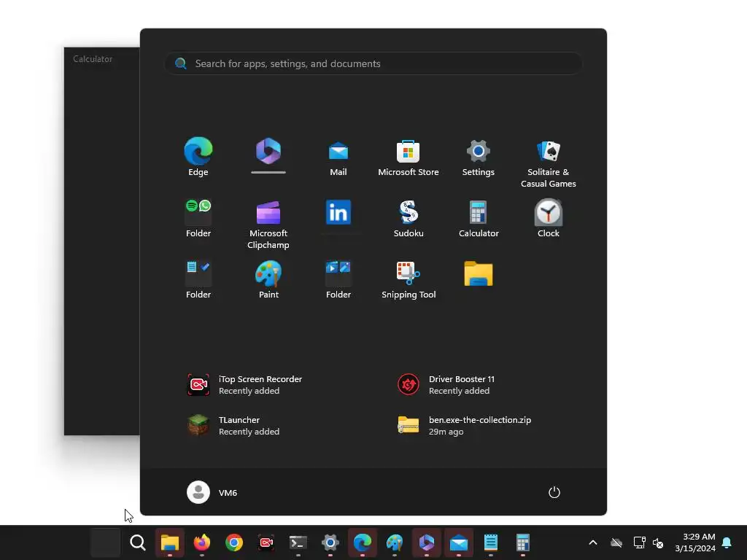Launch recommended TLauncher
The image size is (747, 560).
233,426
